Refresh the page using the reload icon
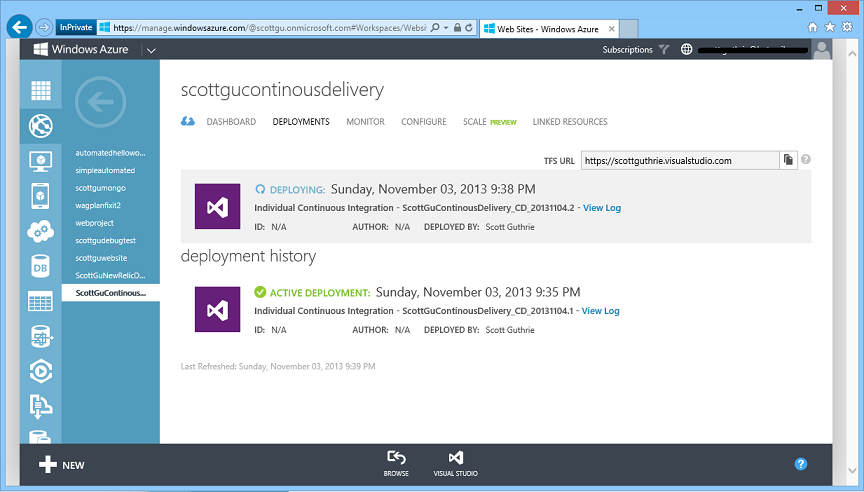Screen dimensions: 864x492 click(469, 28)
